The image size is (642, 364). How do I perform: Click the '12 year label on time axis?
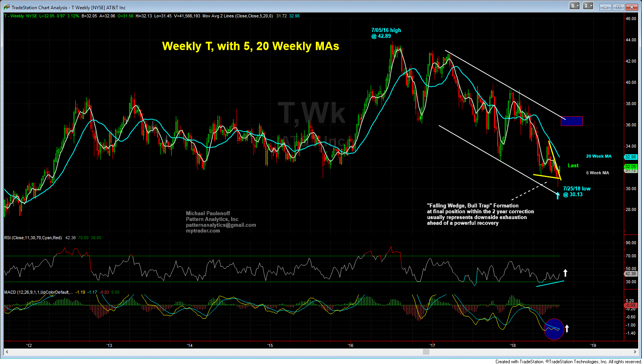[x=29, y=345]
